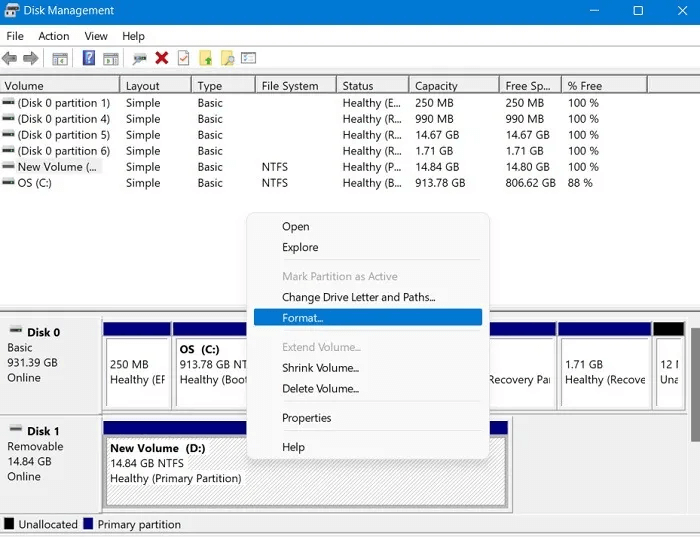Select Change Drive Letter and Paths
Viewport: 700px width, 537px height.
point(368,297)
